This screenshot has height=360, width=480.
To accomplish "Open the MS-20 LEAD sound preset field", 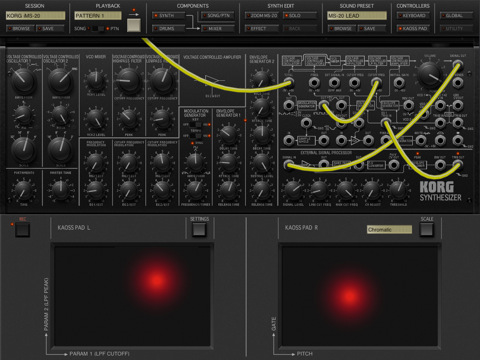I will point(357,16).
